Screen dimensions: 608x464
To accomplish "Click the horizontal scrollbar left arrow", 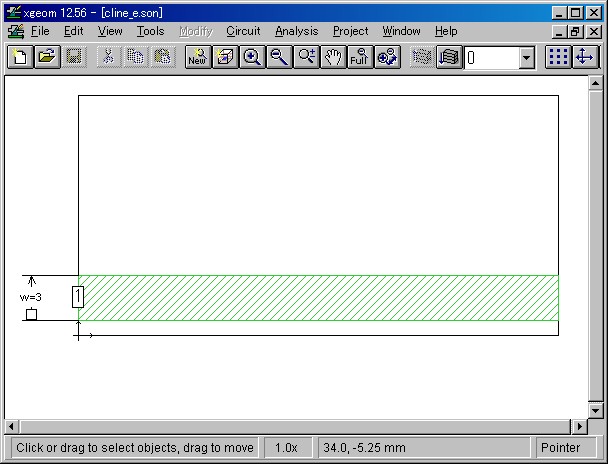I will coord(11,426).
